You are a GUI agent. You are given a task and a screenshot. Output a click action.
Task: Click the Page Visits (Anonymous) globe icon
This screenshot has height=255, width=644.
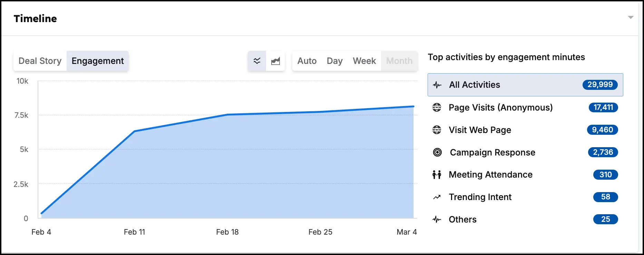pyautogui.click(x=437, y=107)
